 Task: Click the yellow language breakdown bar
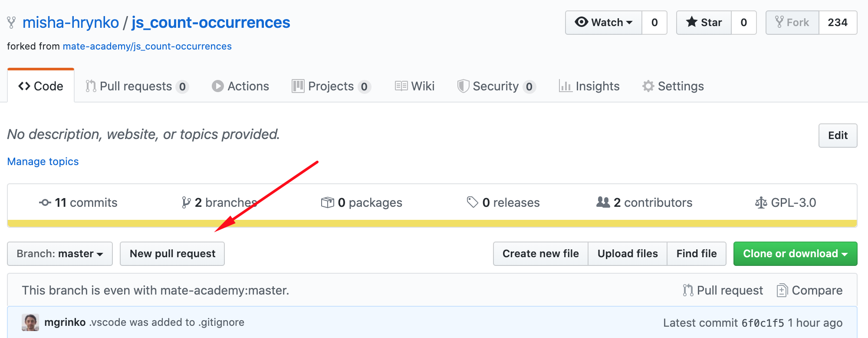(x=432, y=223)
